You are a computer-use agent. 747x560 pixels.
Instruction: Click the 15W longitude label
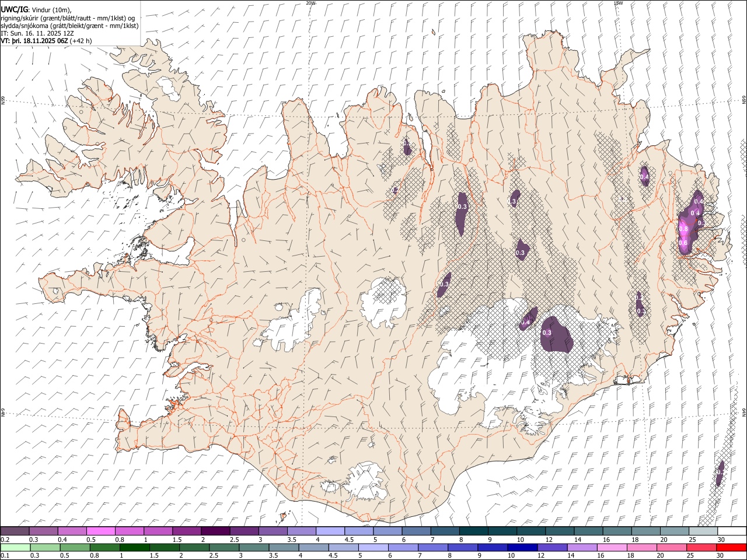pos(618,3)
